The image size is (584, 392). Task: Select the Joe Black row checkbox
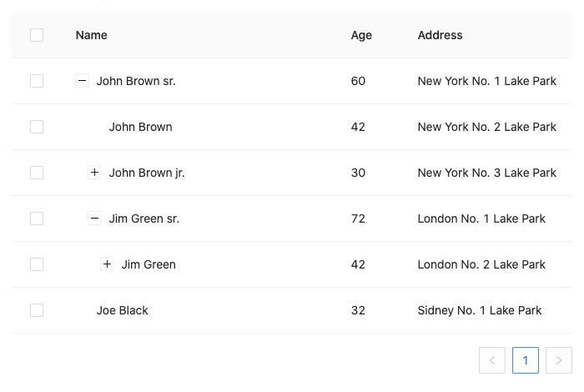[37, 310]
